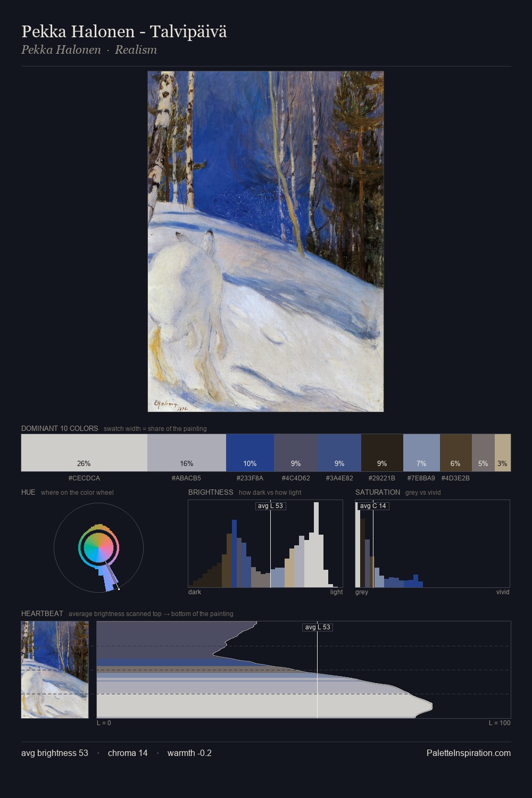
Task: Click the main Talvipäivä painting image
Action: point(265,242)
